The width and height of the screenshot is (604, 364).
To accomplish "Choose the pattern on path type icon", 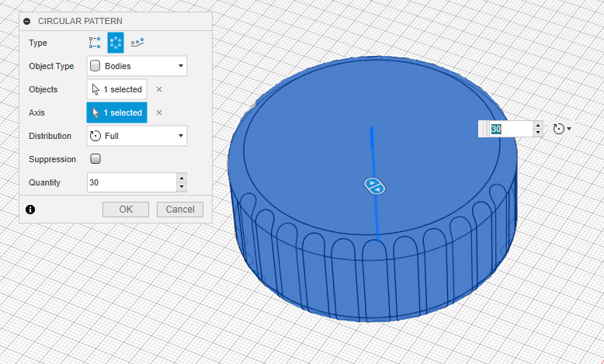I will [137, 43].
